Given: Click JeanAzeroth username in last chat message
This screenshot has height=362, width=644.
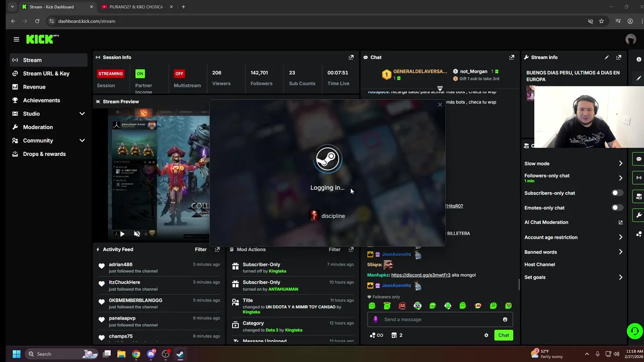Looking at the screenshot, I should pyautogui.click(x=396, y=286).
